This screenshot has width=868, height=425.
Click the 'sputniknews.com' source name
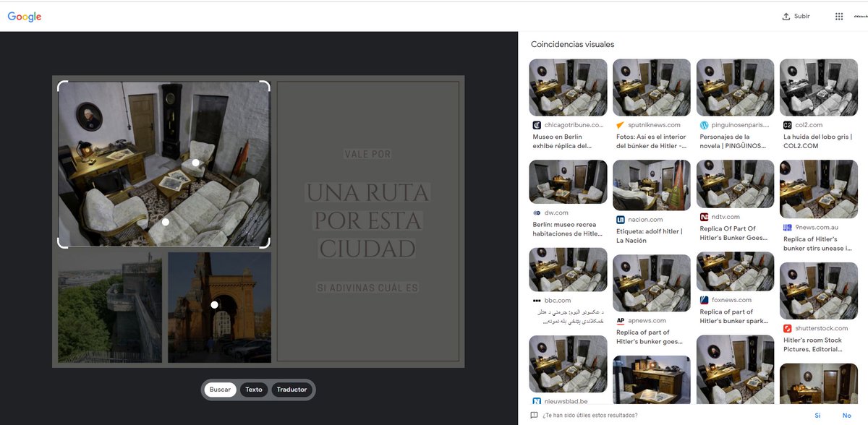pos(654,125)
